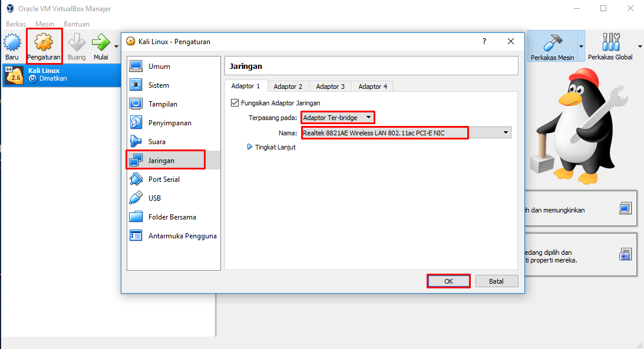Minimize the VirtualBox Manager window
The height and width of the screenshot is (349, 644).
coord(577,9)
